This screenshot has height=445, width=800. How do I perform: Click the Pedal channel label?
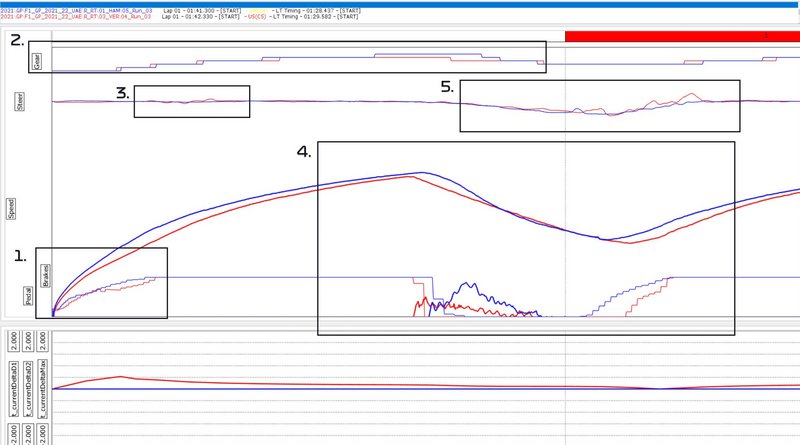coord(29,298)
